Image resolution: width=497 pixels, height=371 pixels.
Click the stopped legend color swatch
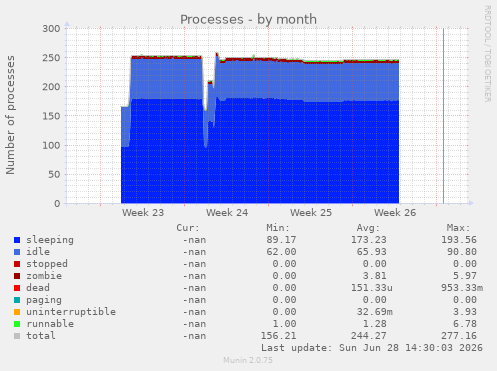point(17,264)
